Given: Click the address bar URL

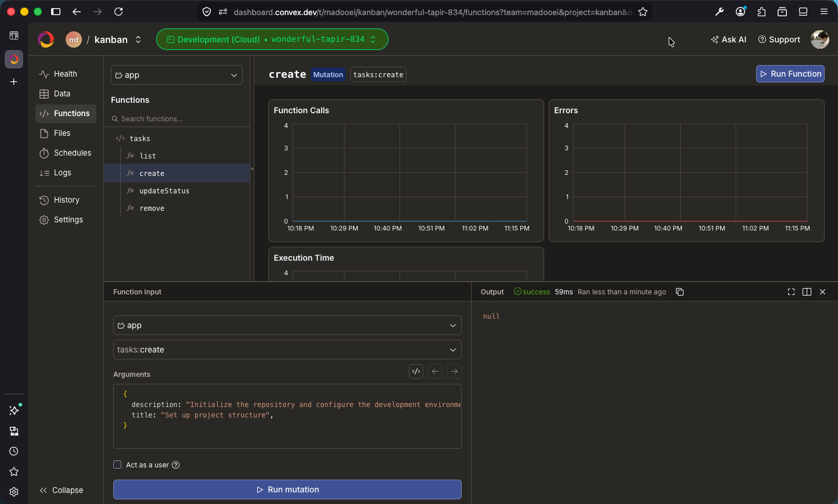Looking at the screenshot, I should click(432, 12).
